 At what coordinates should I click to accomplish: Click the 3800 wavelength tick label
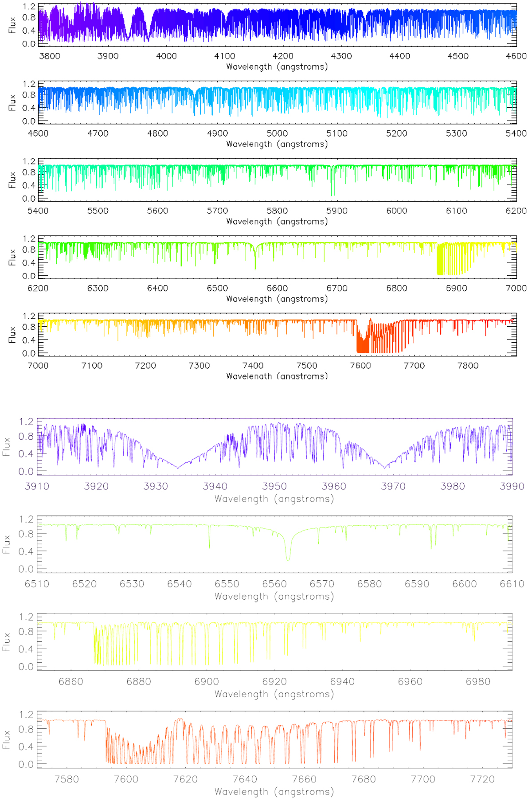coord(50,56)
